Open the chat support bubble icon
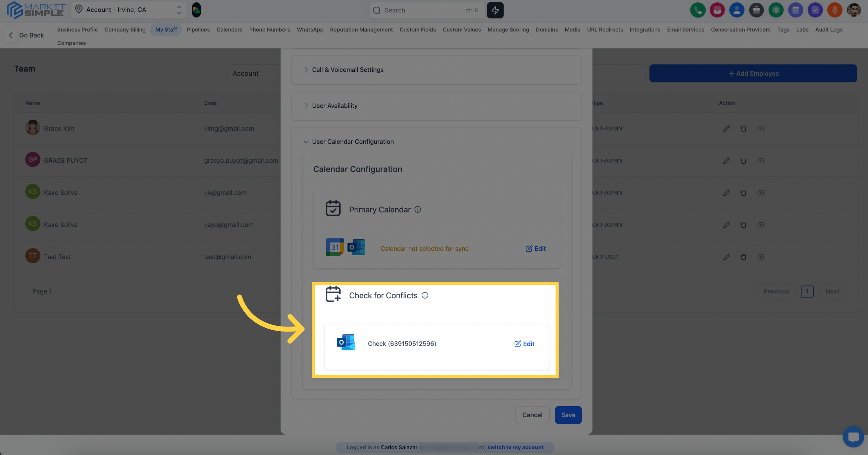The height and width of the screenshot is (455, 868). tap(853, 437)
